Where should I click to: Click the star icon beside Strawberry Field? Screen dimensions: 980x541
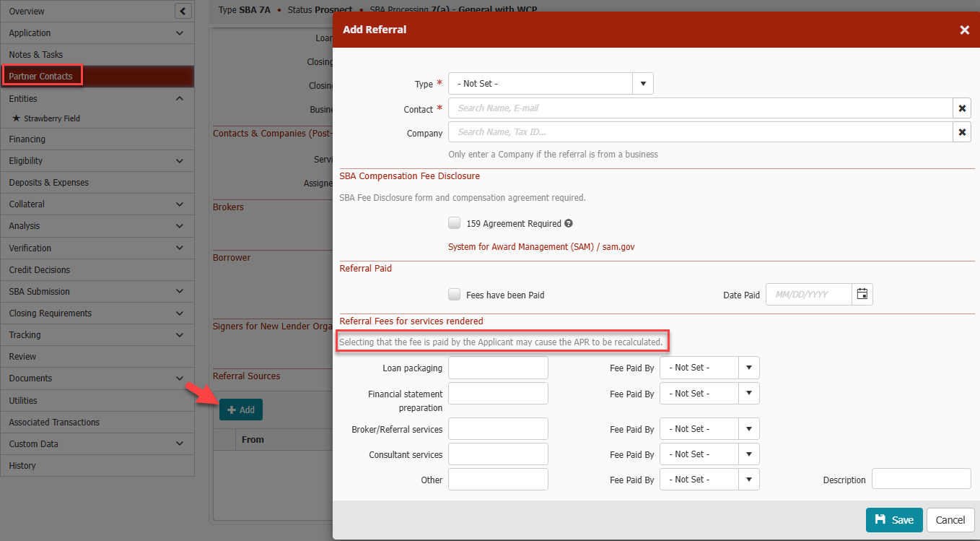point(17,118)
